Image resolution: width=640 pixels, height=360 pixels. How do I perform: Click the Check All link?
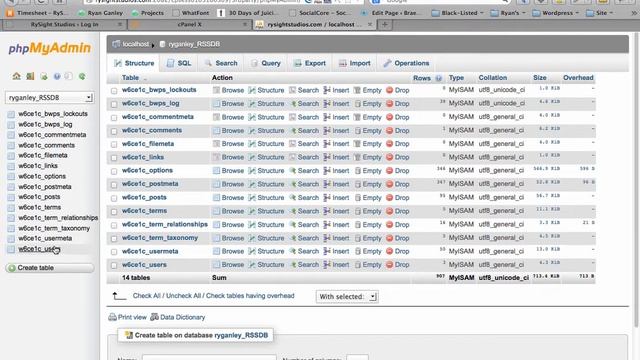pos(147,296)
